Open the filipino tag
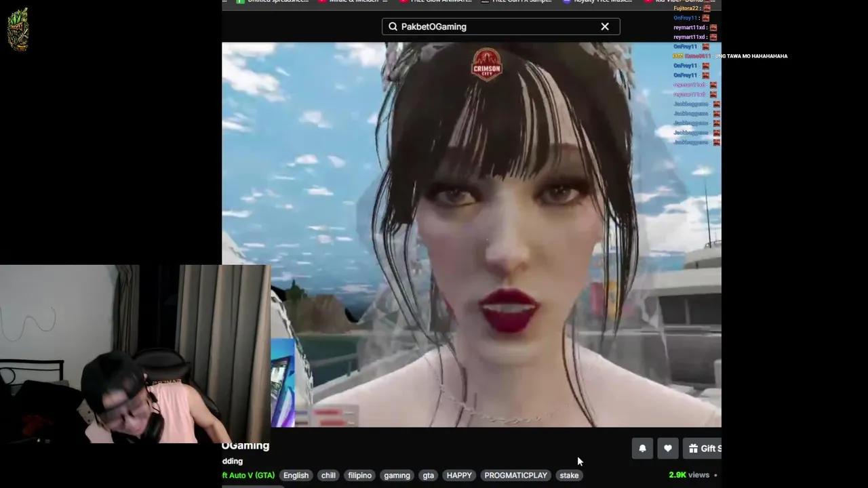This screenshot has height=488, width=868. tap(360, 475)
